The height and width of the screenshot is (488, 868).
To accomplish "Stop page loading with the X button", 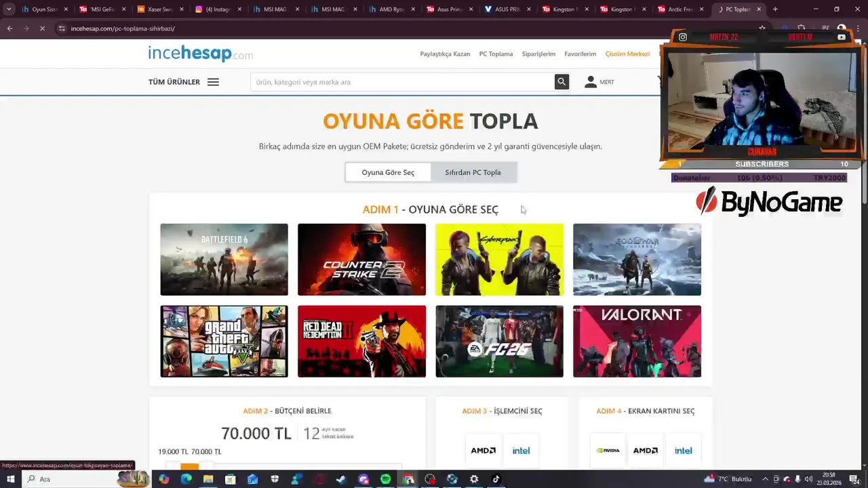I will tap(42, 28).
